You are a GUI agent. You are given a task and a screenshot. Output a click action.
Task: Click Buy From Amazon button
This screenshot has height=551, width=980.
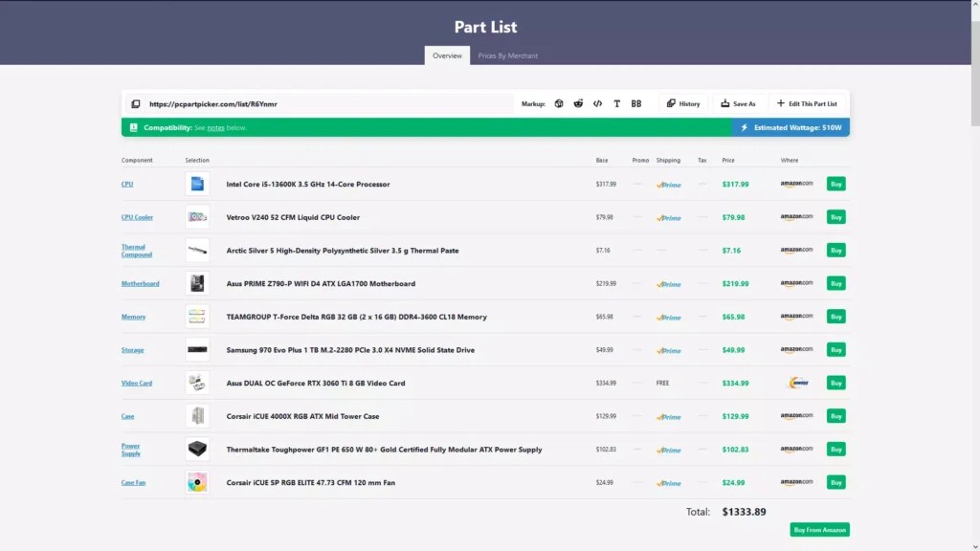point(819,530)
